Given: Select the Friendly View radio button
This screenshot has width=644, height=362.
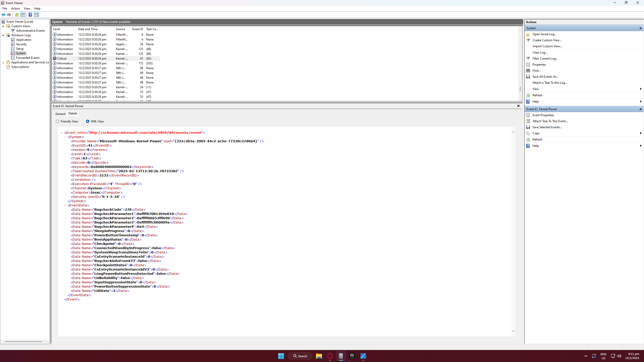Looking at the screenshot, I should coord(58,121).
